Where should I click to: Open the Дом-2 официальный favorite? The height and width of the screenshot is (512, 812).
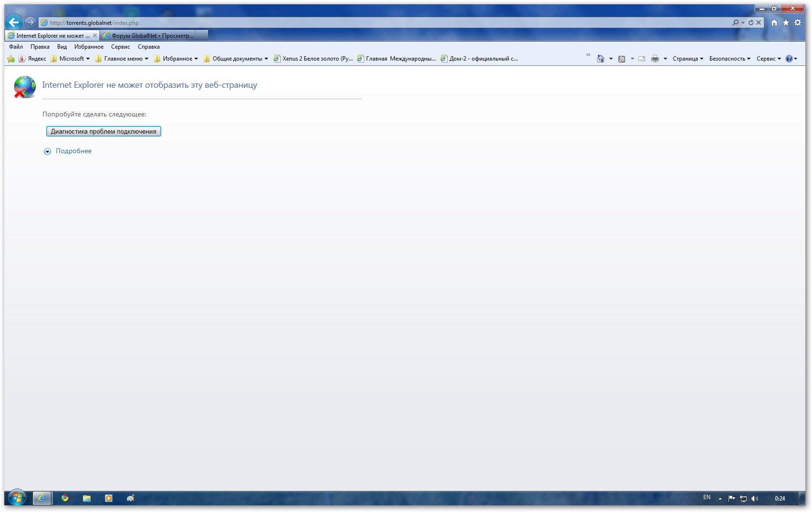click(x=479, y=59)
